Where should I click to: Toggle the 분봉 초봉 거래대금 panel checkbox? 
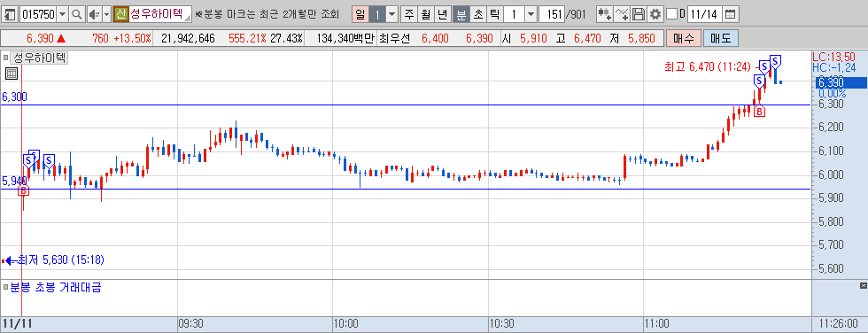(5, 287)
